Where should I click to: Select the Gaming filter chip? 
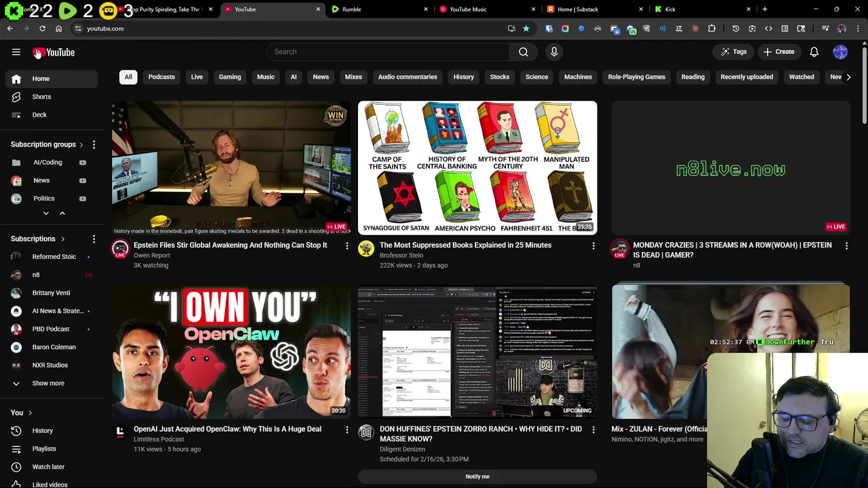(x=230, y=77)
